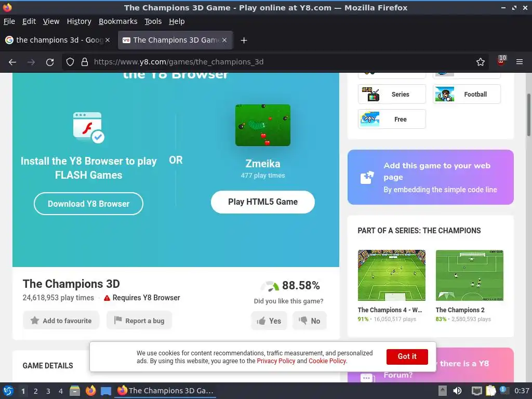Open a new browser tab
This screenshot has width=532, height=399.
pyautogui.click(x=244, y=41)
